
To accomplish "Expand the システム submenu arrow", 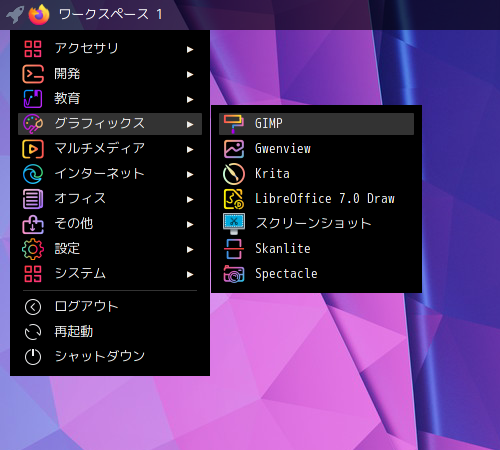I will point(190,274).
